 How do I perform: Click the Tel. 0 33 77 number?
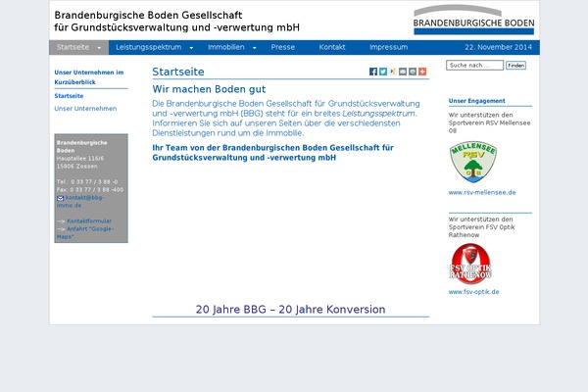point(87,182)
